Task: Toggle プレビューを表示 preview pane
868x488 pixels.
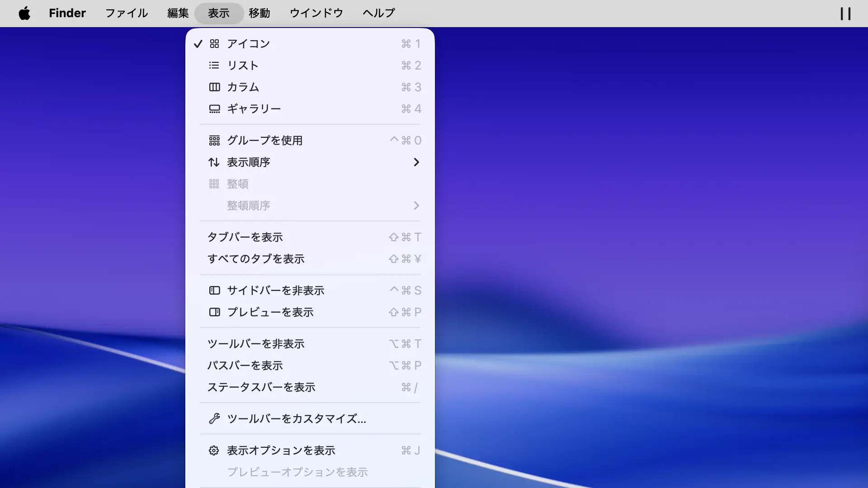Action: click(270, 312)
